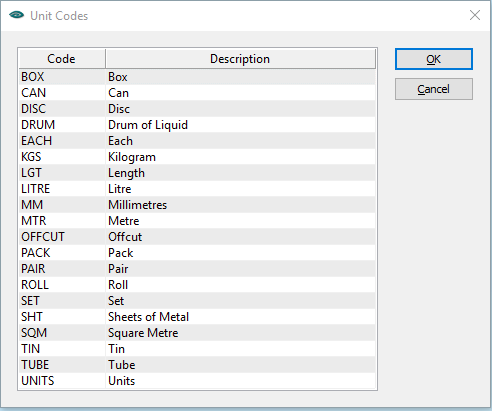Select the KGS Kilogram entry

197,157
